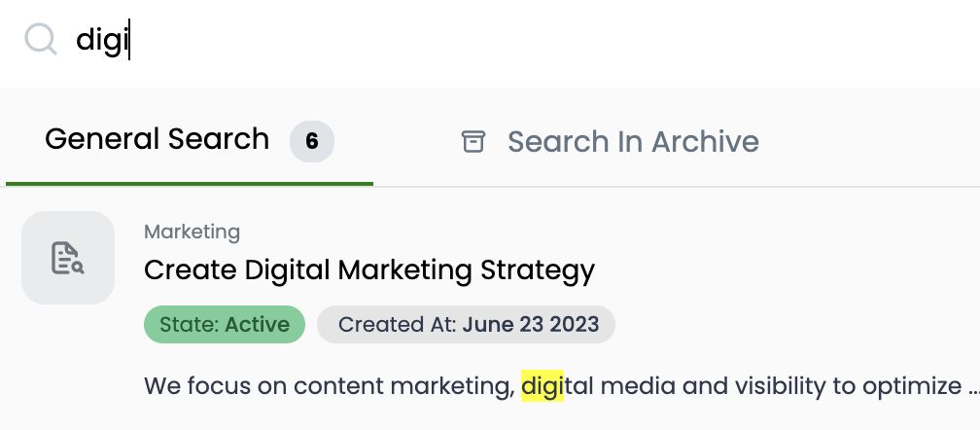Click the document search icon beside the result
This screenshot has height=430, width=980.
[68, 258]
